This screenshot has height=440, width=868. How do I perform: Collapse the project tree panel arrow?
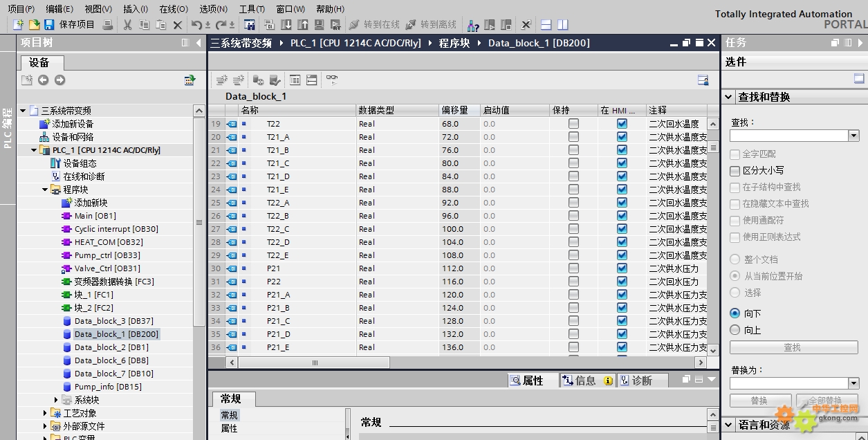tap(199, 43)
